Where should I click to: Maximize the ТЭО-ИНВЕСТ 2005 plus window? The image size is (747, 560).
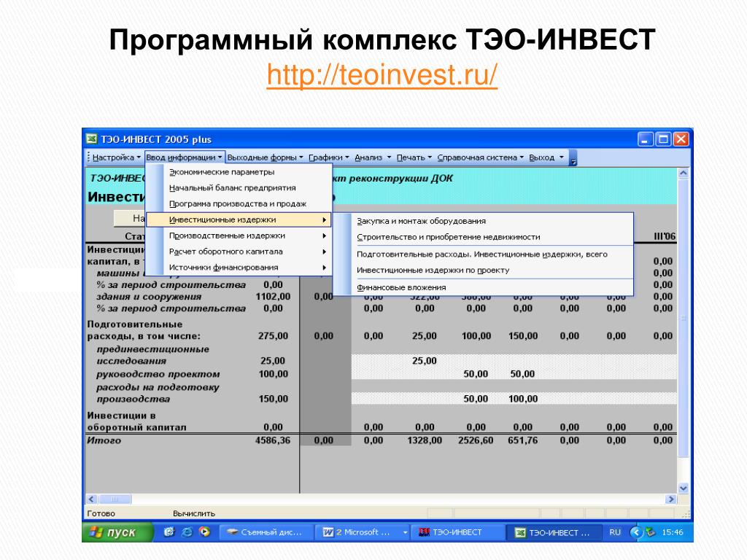663,139
